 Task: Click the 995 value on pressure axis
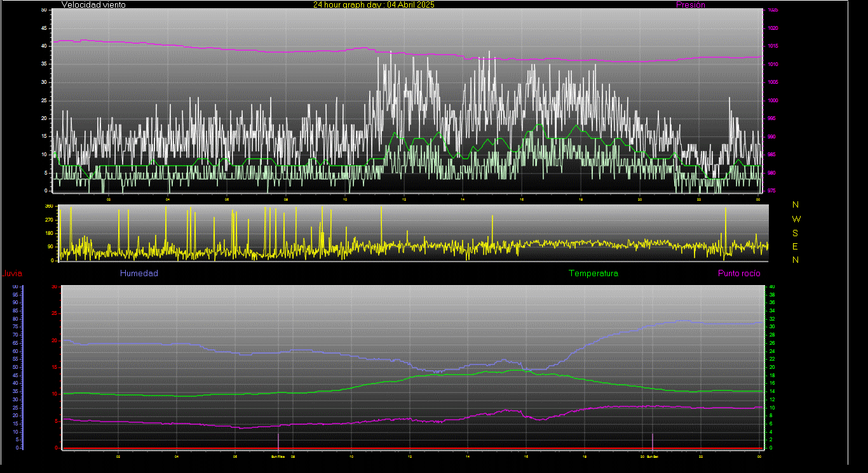771,119
